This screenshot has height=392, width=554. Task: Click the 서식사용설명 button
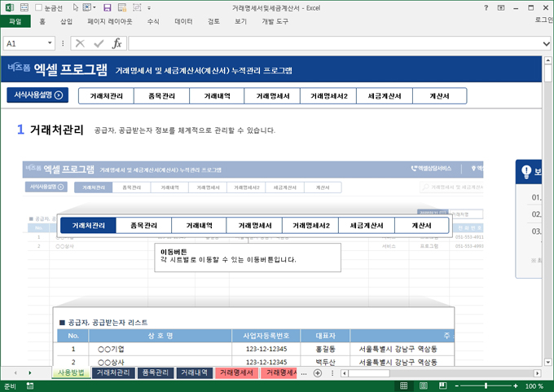coord(37,95)
